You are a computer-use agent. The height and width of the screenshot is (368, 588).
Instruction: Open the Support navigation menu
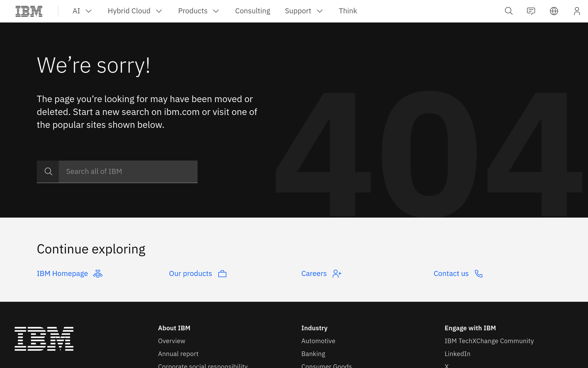coord(304,11)
